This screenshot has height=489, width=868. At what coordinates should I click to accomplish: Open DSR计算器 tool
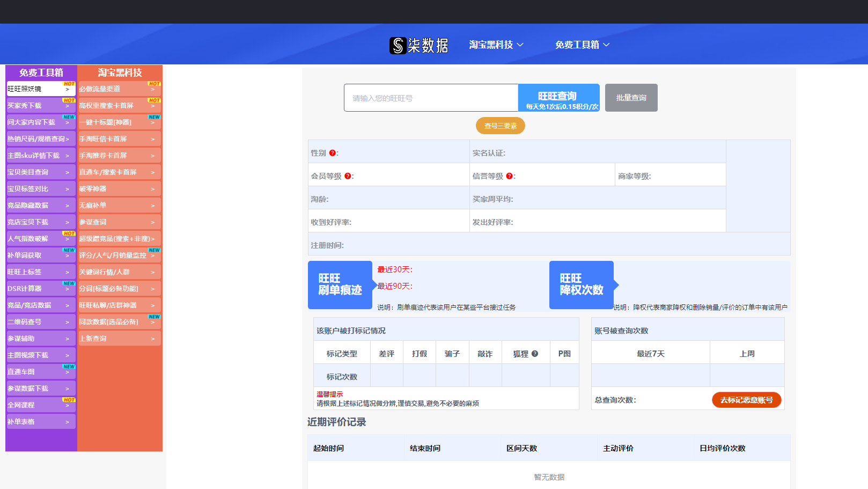pos(41,288)
